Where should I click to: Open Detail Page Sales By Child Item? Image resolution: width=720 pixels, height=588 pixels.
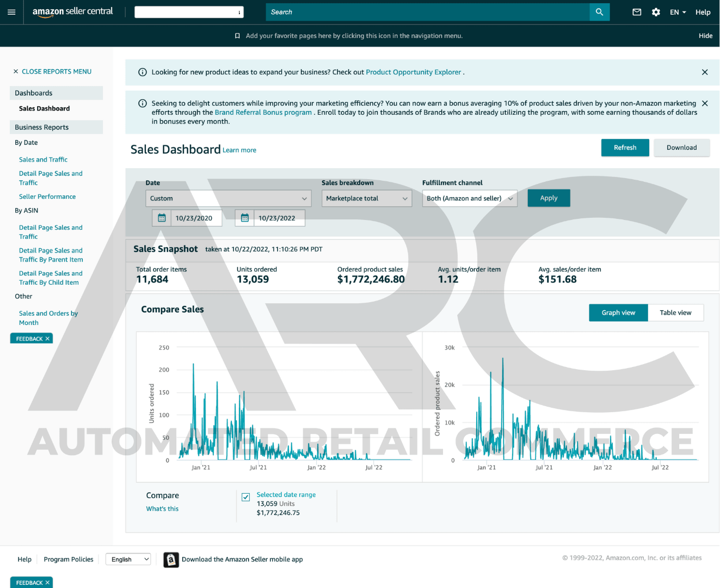coord(51,278)
